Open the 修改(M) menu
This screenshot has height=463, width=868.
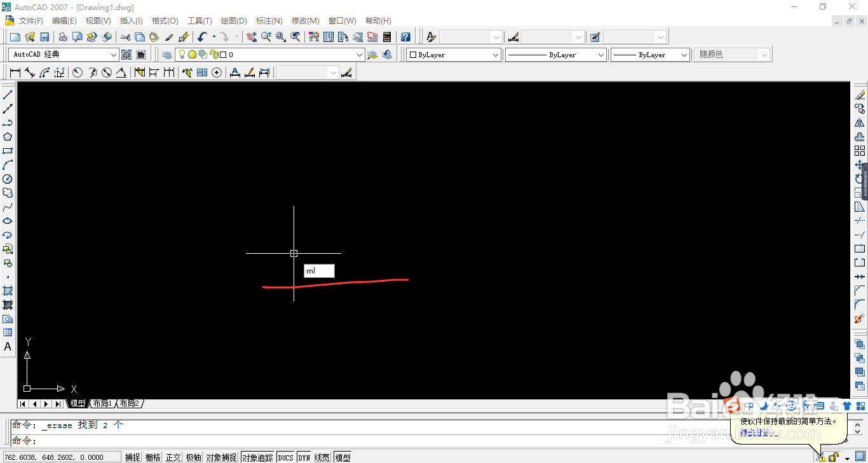(305, 21)
